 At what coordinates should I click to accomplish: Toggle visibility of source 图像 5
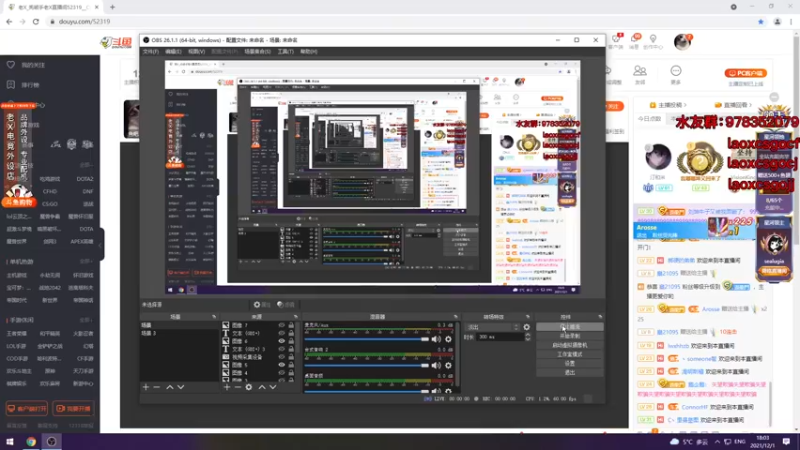coord(282,365)
